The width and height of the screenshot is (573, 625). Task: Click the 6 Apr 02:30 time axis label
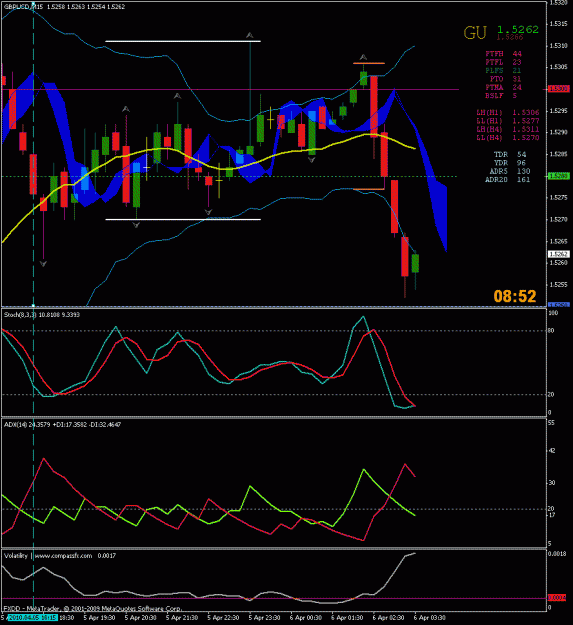tap(388, 618)
